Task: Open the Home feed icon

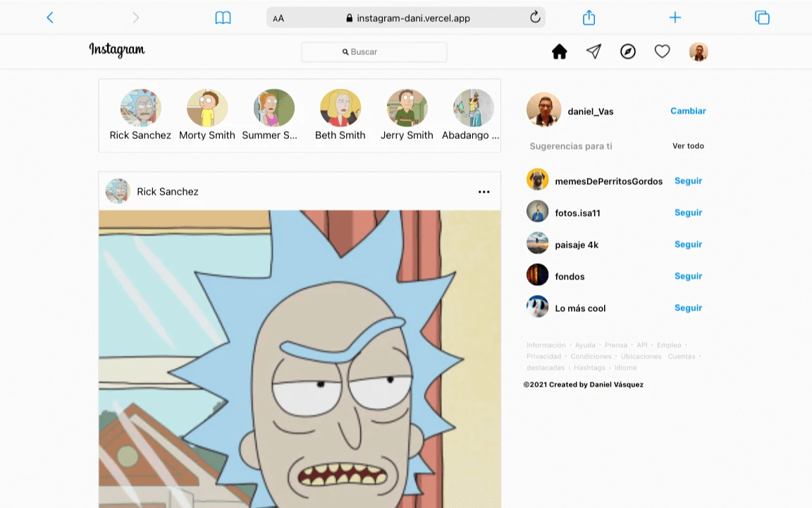Action: tap(559, 51)
